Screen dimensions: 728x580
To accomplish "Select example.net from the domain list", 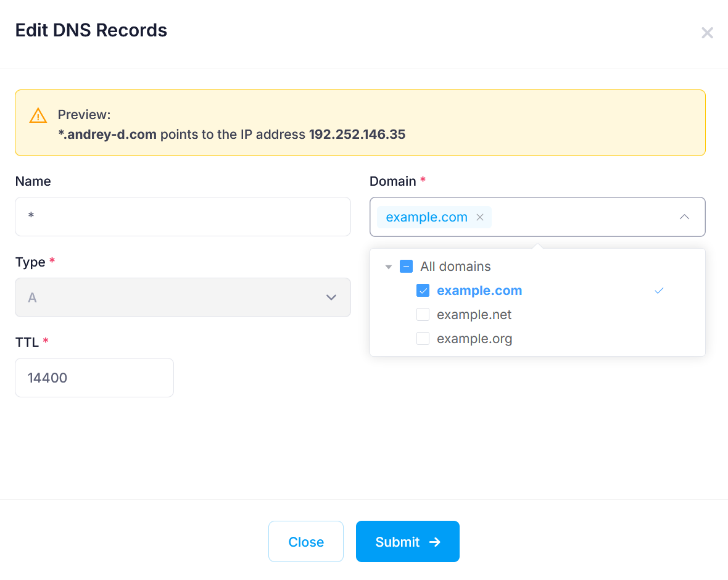I will (x=473, y=314).
